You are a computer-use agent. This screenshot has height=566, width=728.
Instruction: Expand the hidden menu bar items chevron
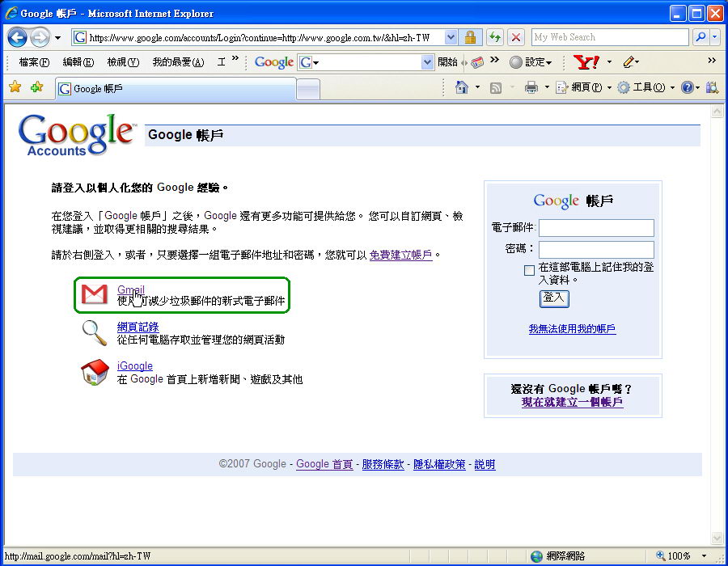tap(235, 58)
